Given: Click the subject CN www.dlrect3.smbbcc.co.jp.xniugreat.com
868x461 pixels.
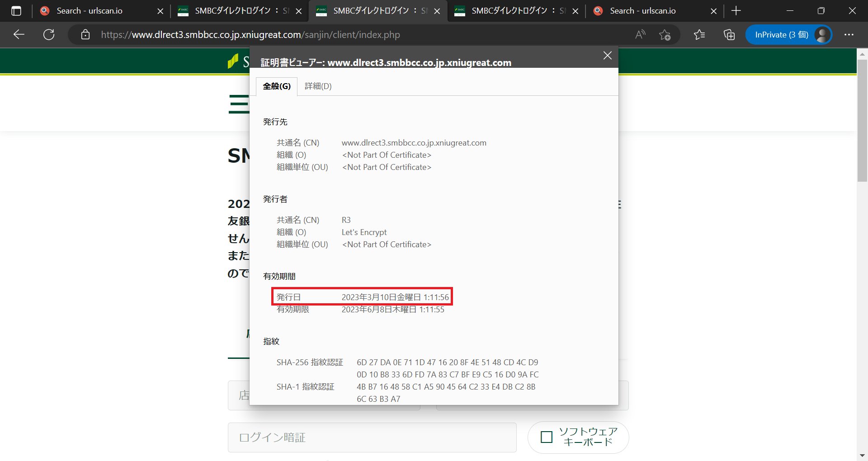Looking at the screenshot, I should (x=414, y=143).
